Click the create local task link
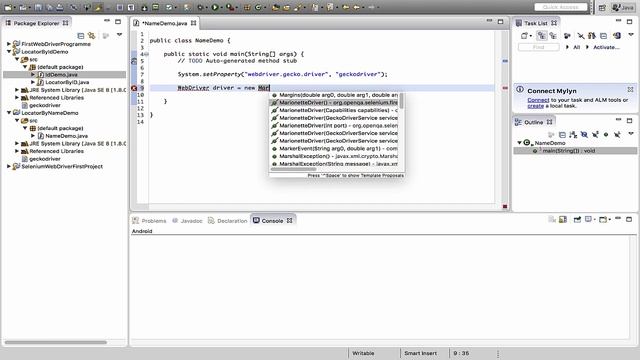The width and height of the screenshot is (640, 360). point(536,106)
